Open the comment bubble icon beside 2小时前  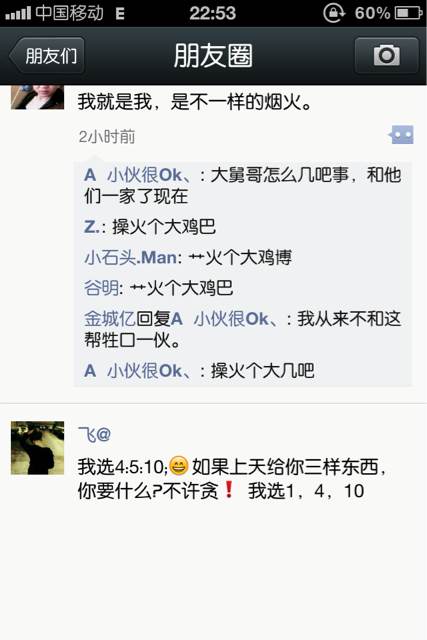401,135
